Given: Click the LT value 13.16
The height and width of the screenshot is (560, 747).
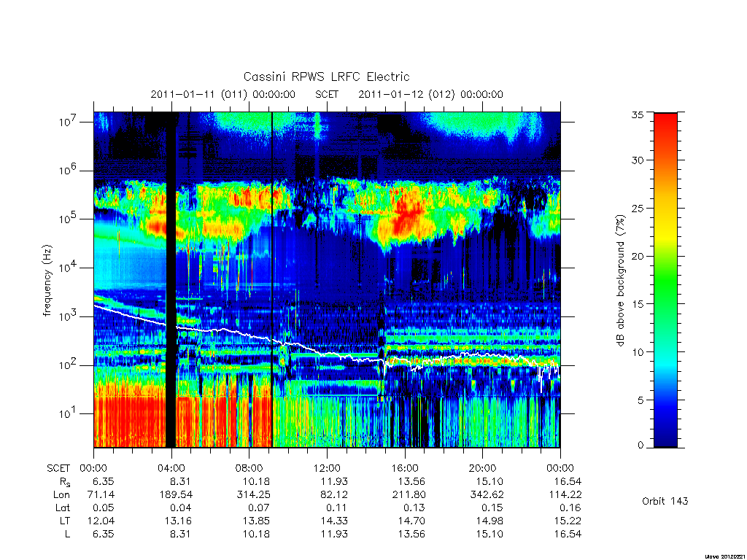Looking at the screenshot, I should 178,521.
